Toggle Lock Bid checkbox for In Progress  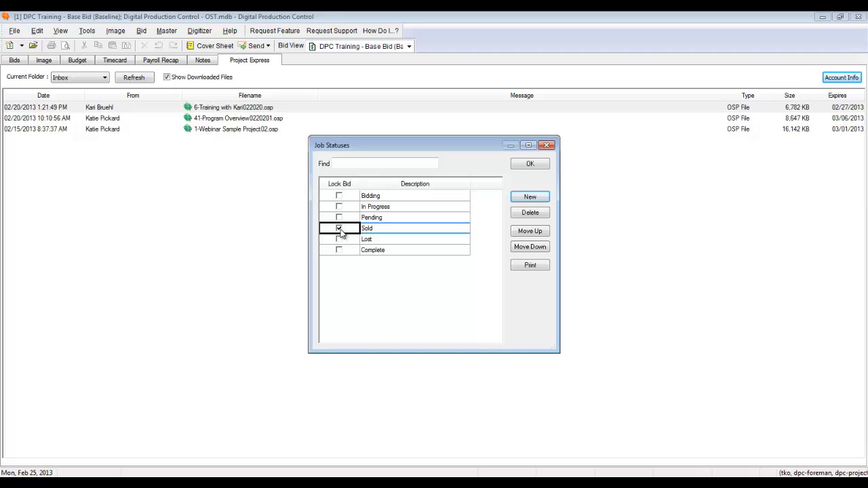tap(339, 206)
